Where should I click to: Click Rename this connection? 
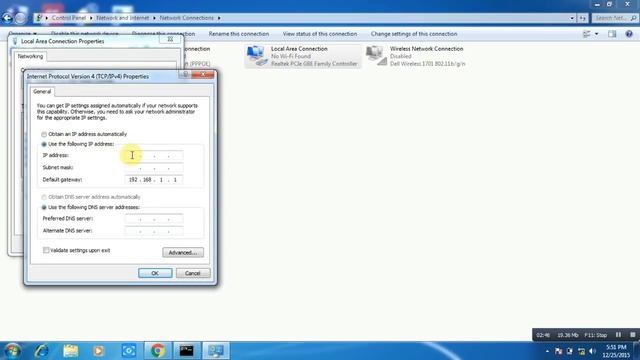[239, 34]
